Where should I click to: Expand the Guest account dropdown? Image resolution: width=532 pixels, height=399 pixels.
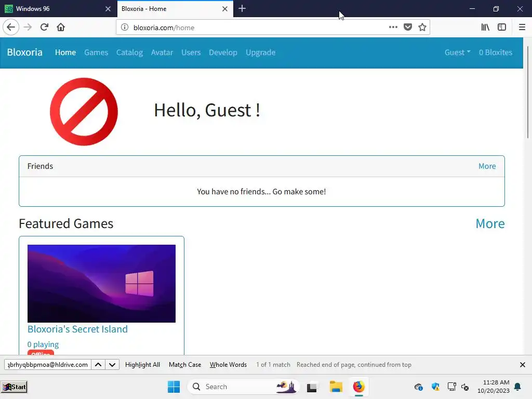(x=457, y=52)
